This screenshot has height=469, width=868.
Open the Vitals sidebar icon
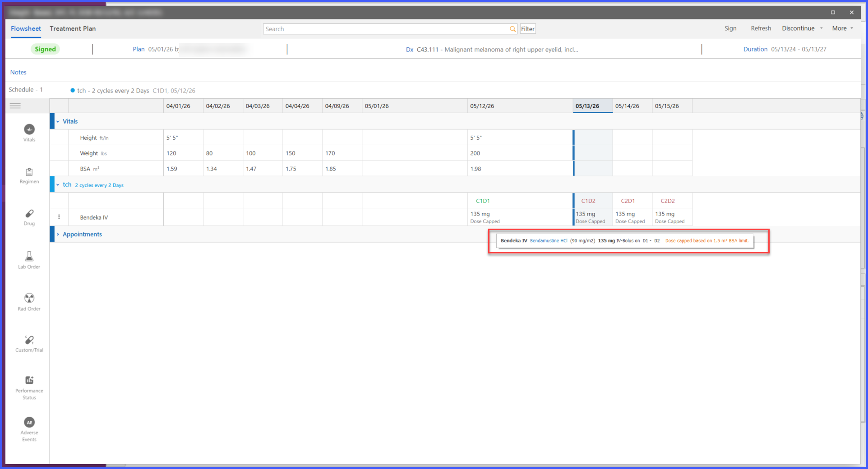point(29,129)
